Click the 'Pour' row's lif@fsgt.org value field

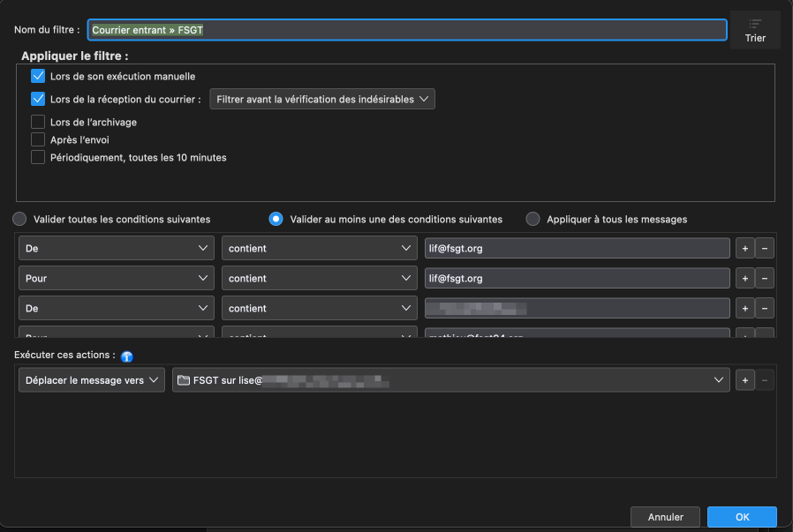click(577, 279)
